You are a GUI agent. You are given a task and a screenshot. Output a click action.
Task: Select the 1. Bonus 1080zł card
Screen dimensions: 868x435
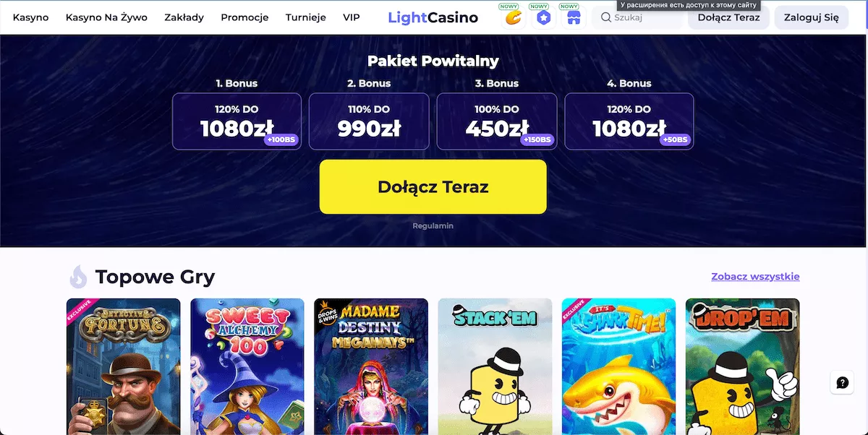[x=237, y=121]
